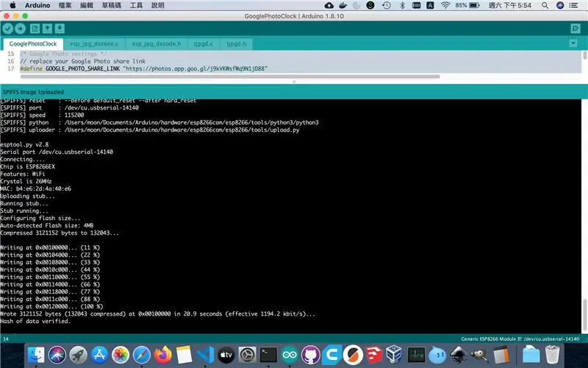
Task: Launch Siri from the Dock
Action: (57, 355)
